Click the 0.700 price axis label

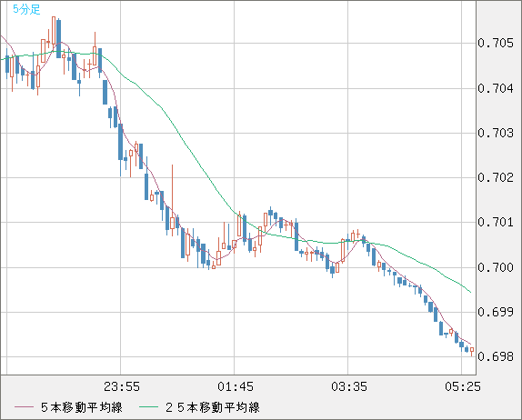point(496,267)
